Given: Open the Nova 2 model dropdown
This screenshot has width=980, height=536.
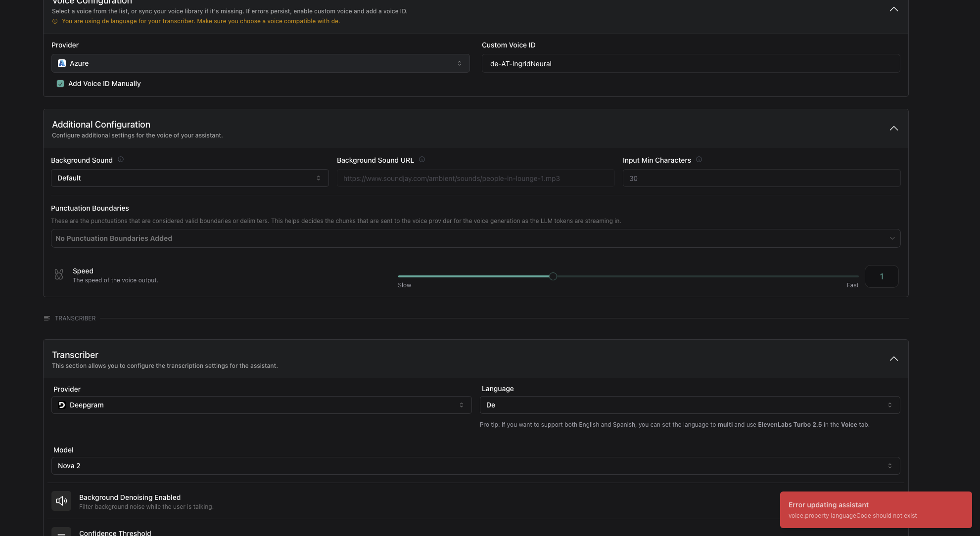Looking at the screenshot, I should pyautogui.click(x=475, y=466).
